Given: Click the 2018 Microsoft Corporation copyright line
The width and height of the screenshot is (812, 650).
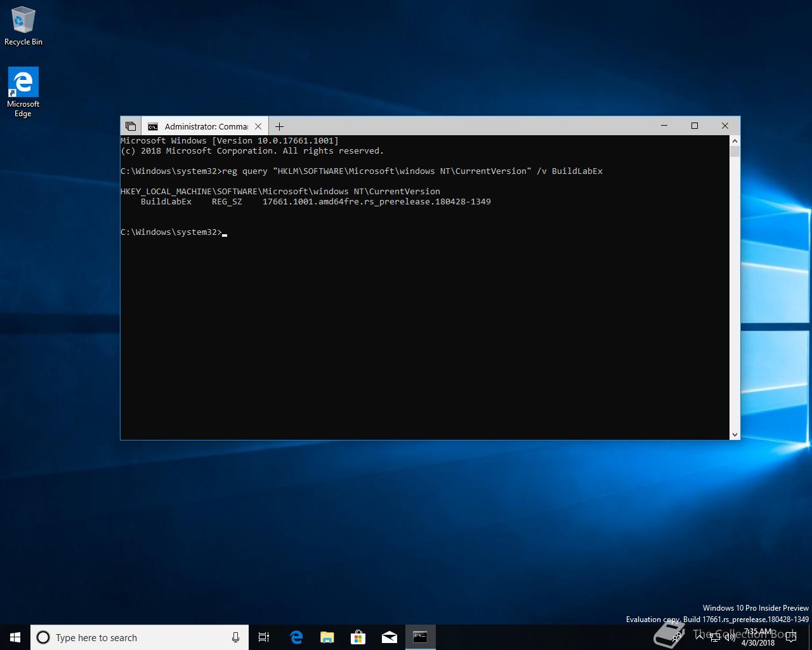Looking at the screenshot, I should (x=252, y=150).
